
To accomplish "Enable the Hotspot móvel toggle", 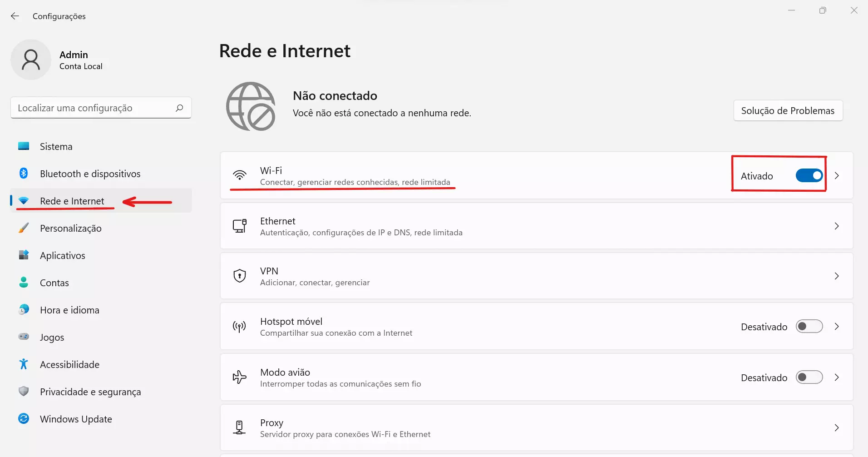I will pyautogui.click(x=809, y=326).
